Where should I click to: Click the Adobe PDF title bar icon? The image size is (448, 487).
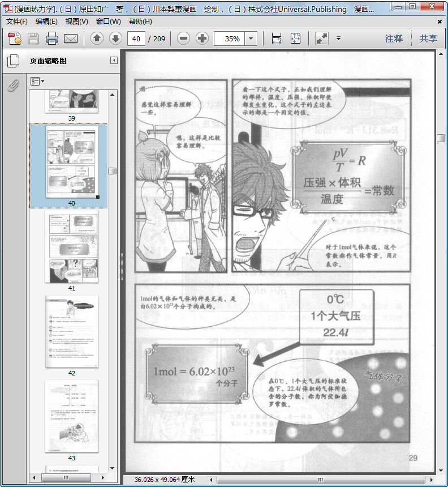(x=7, y=8)
